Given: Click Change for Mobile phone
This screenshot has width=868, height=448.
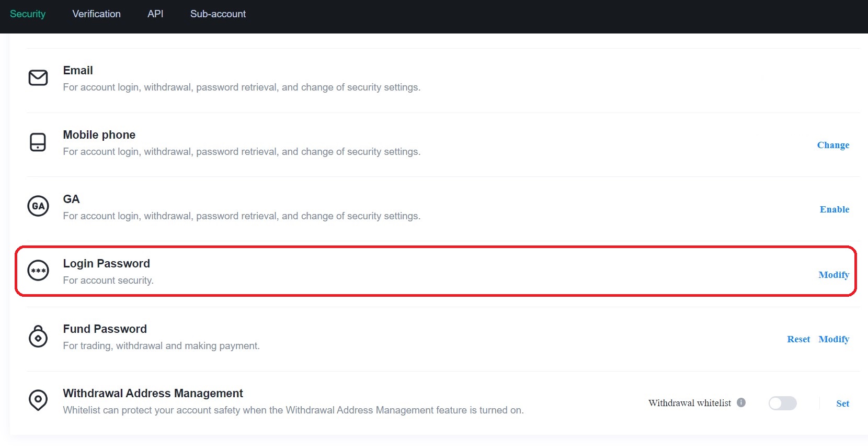Looking at the screenshot, I should [x=833, y=145].
